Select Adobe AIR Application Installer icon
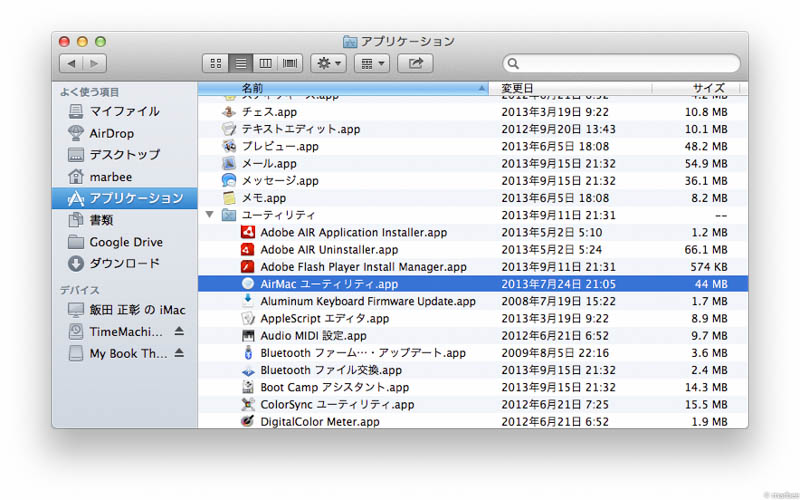Screen dimensions: 800x500 247,232
